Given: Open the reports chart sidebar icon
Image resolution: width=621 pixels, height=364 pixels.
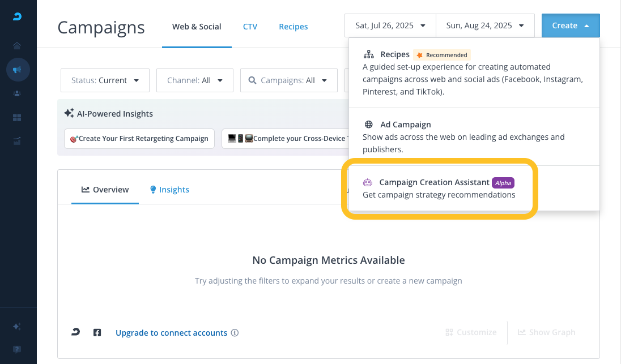Looking at the screenshot, I should click(x=18, y=141).
